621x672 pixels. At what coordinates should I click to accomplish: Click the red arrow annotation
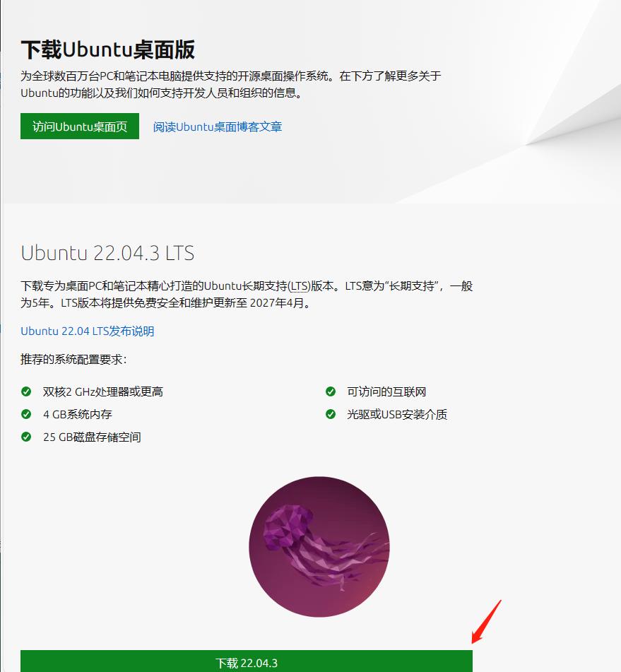coord(486,622)
